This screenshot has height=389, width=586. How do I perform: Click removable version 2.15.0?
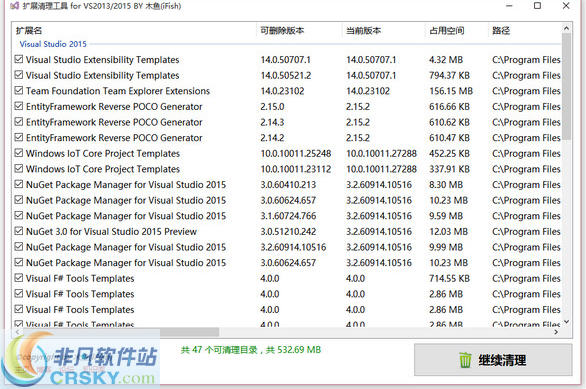click(x=272, y=106)
